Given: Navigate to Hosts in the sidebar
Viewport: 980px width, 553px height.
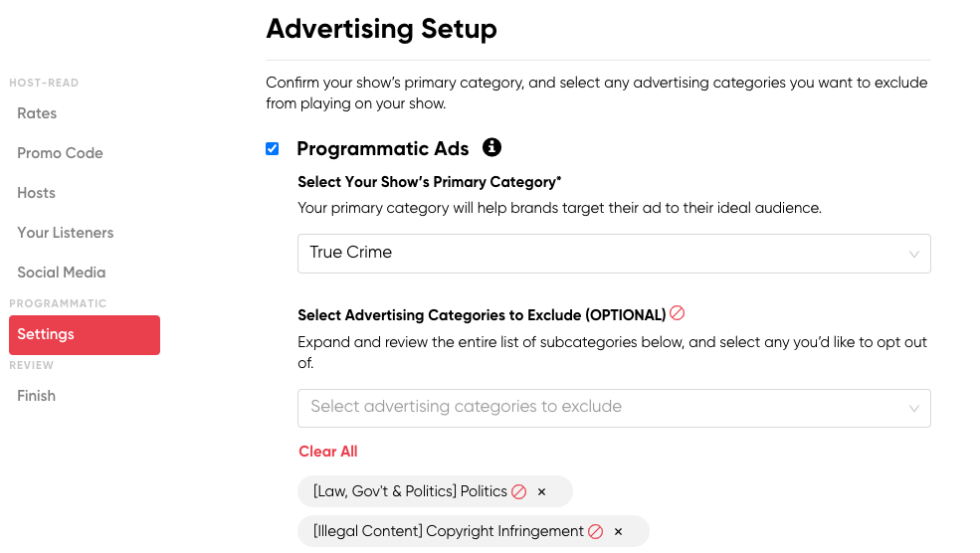Looking at the screenshot, I should tap(36, 193).
